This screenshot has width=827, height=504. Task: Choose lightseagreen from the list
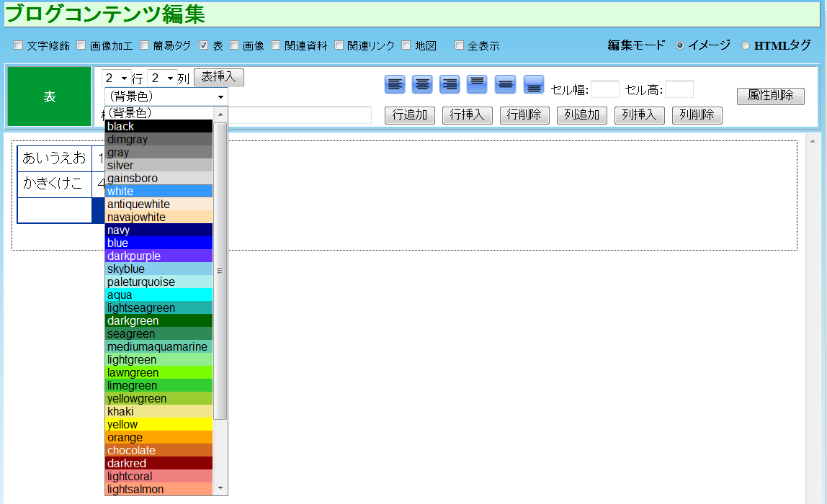click(x=158, y=308)
